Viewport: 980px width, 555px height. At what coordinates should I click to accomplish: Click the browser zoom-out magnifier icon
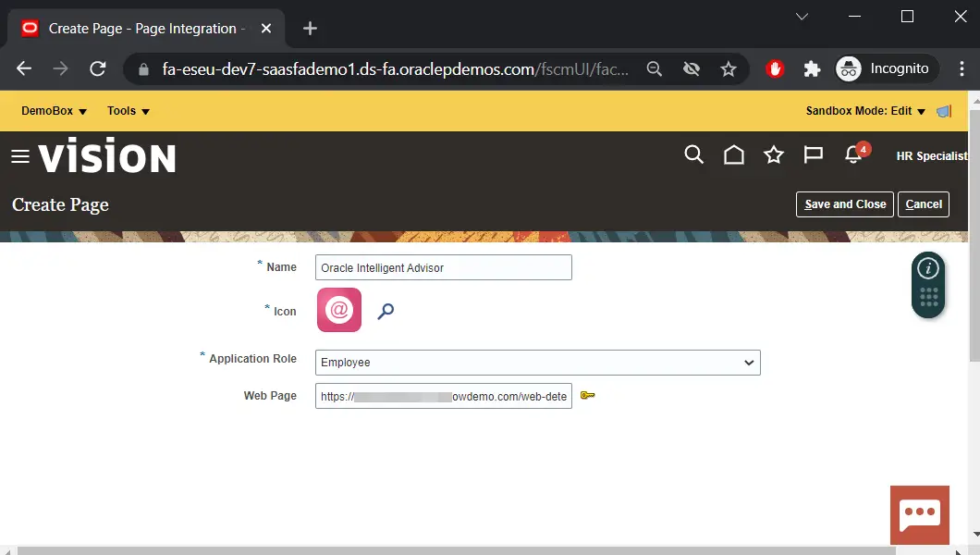655,68
